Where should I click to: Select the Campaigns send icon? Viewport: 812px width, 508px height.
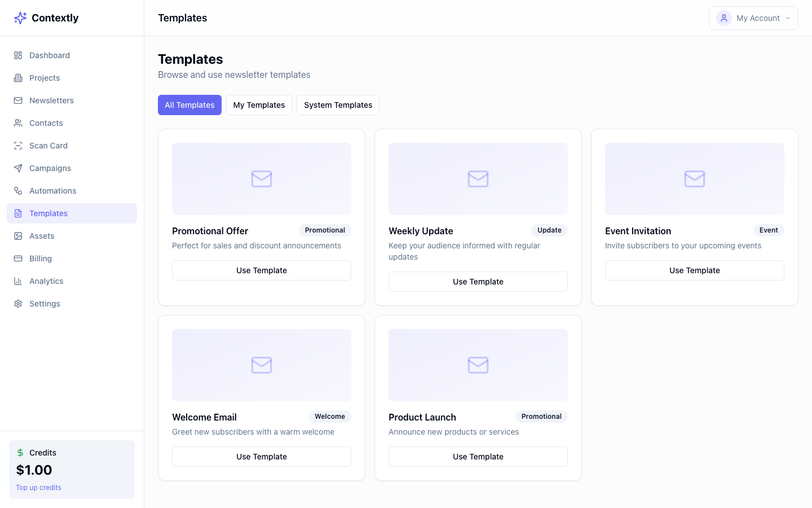[x=18, y=168]
